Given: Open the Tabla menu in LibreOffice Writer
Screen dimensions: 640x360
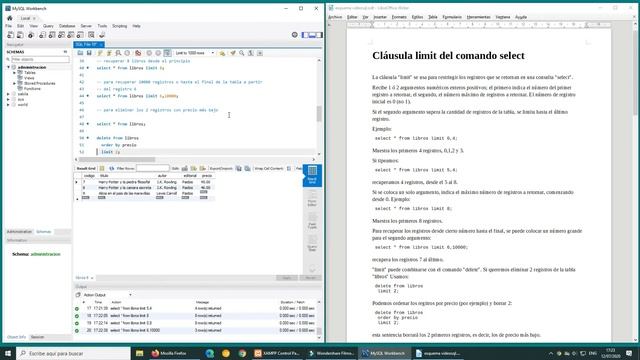Looking at the screenshot, I should click(433, 17).
